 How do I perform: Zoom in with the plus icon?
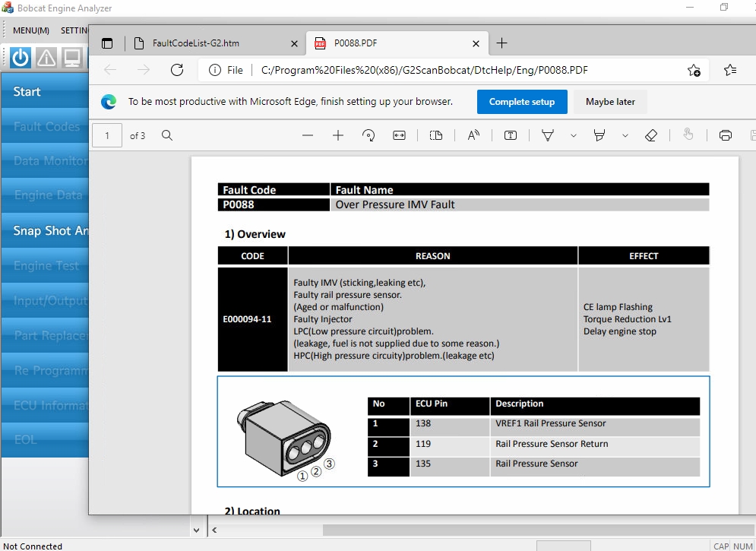(x=338, y=135)
